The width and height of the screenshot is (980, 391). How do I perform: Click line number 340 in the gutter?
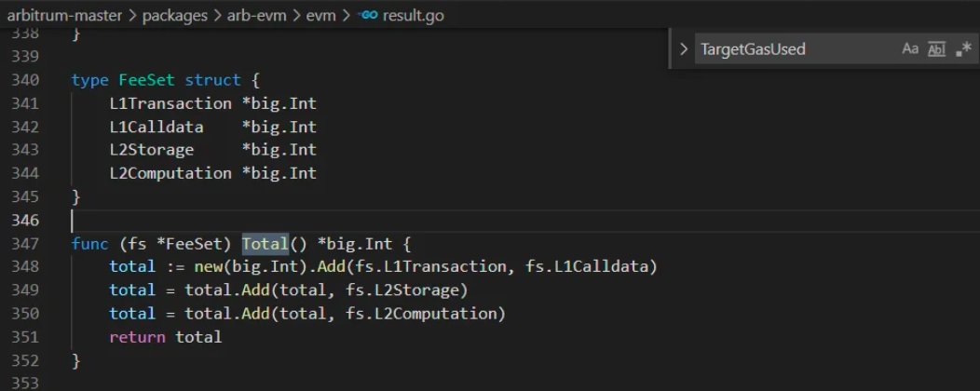(x=25, y=80)
